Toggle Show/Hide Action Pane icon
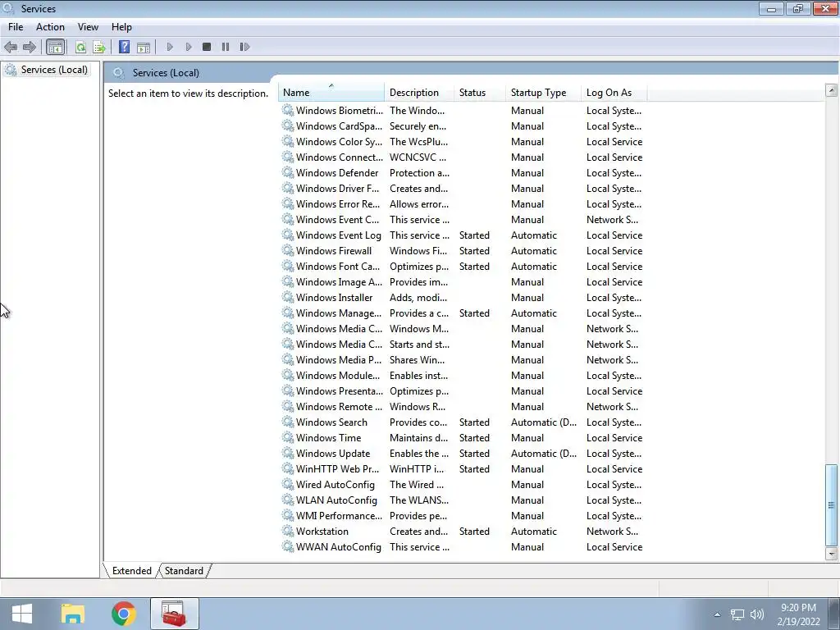This screenshot has width=840, height=630. 144,47
